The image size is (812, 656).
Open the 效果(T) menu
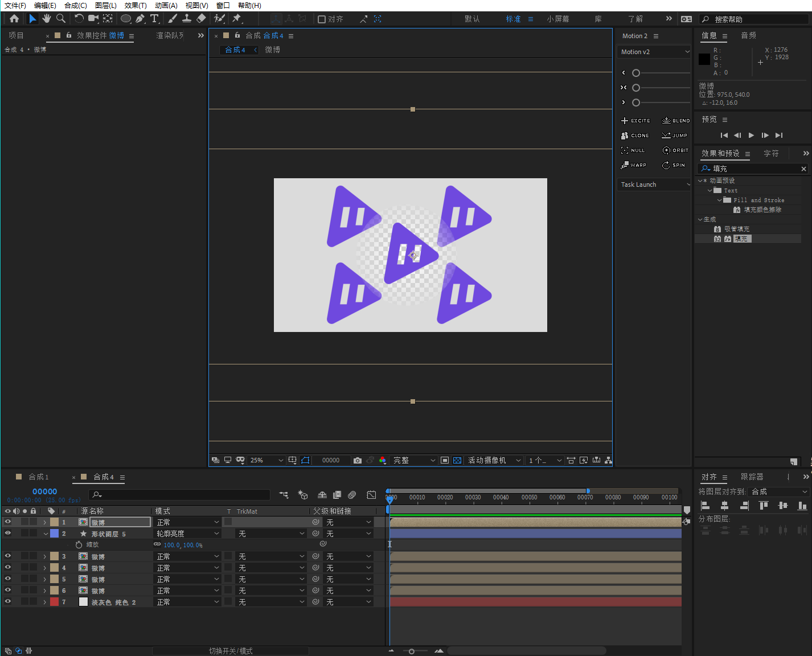(136, 6)
